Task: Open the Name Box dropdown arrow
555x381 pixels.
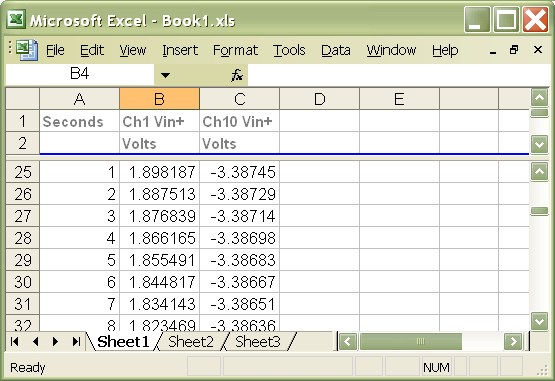Action: coord(165,75)
